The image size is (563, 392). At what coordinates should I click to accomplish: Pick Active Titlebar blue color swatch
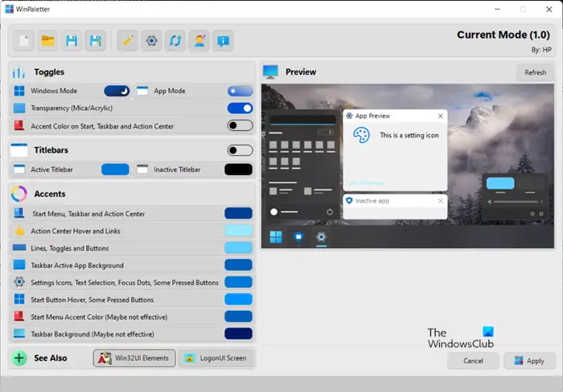tap(115, 169)
